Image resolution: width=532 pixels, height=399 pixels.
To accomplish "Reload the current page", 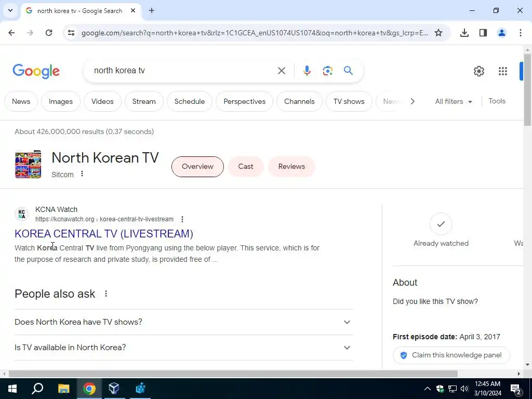I will coord(49,33).
